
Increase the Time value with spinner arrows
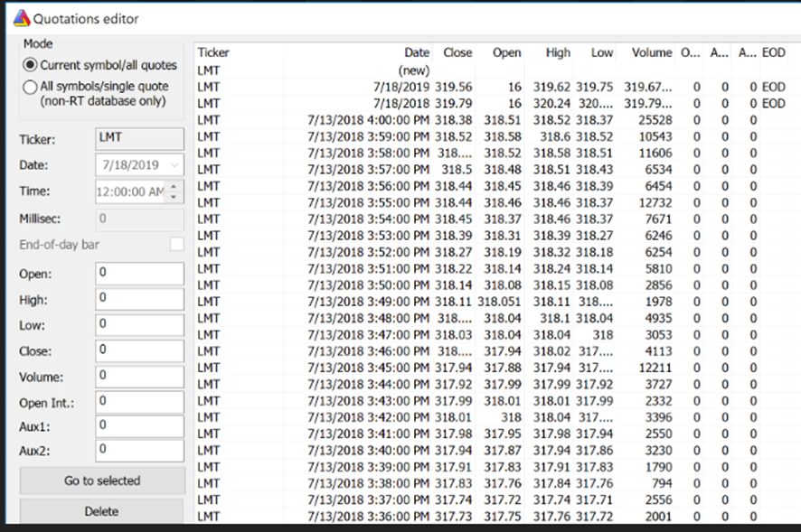[174, 186]
